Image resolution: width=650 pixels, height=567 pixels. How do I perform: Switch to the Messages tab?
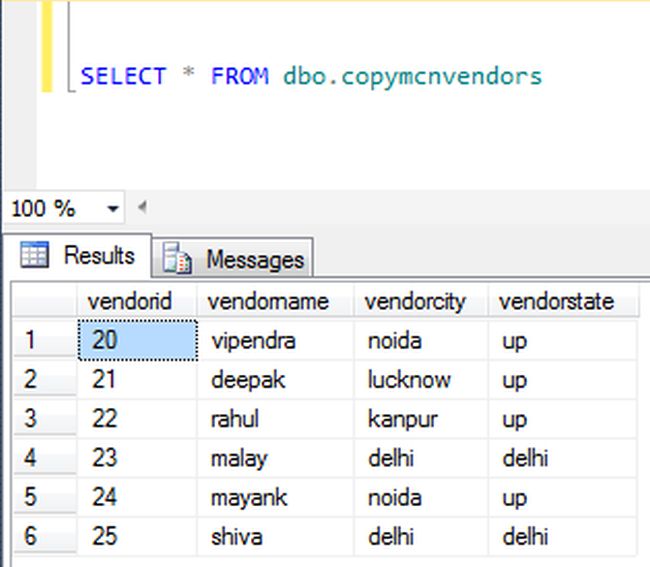(233, 259)
